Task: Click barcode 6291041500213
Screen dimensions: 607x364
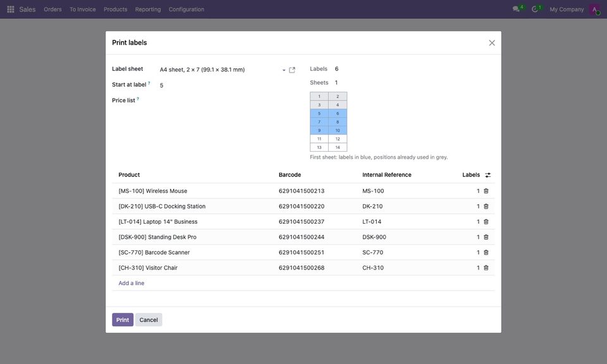Action: [302, 191]
